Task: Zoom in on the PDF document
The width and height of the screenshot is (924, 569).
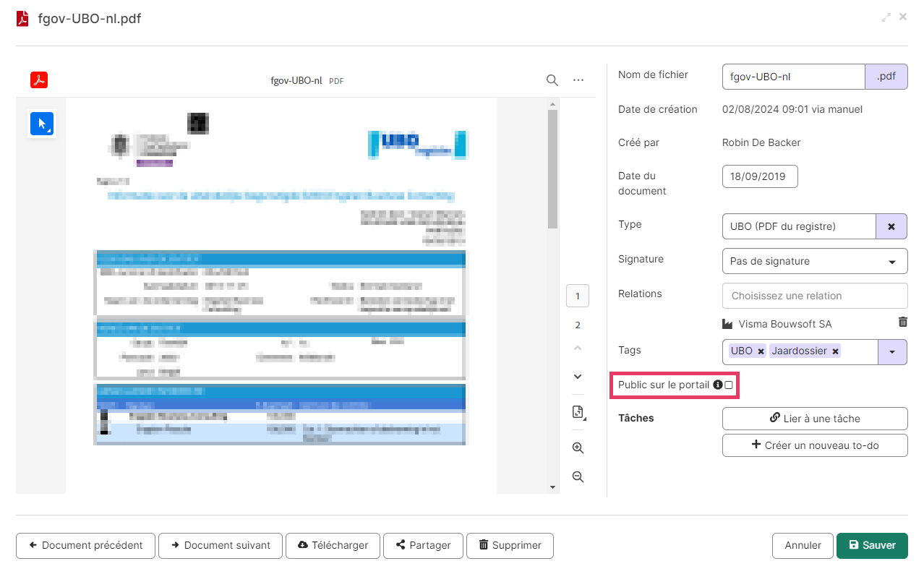Action: click(578, 448)
